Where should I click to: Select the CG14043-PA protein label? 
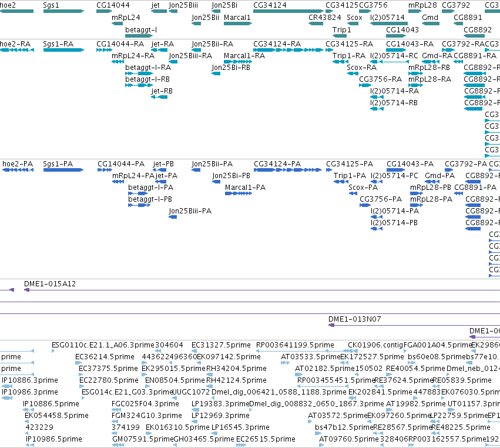[x=410, y=164]
